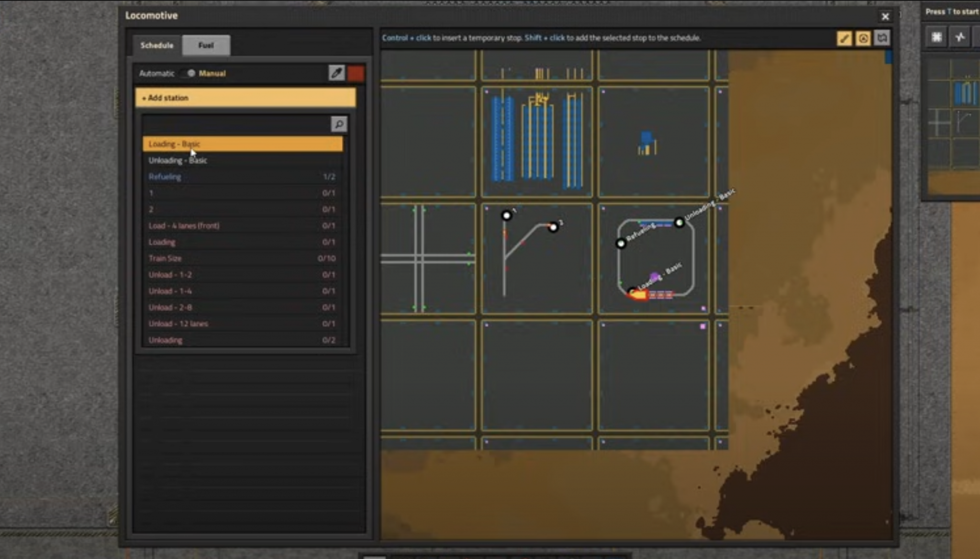Select the Loading - Basic marker near the train
980x559 pixels.
[x=632, y=290]
